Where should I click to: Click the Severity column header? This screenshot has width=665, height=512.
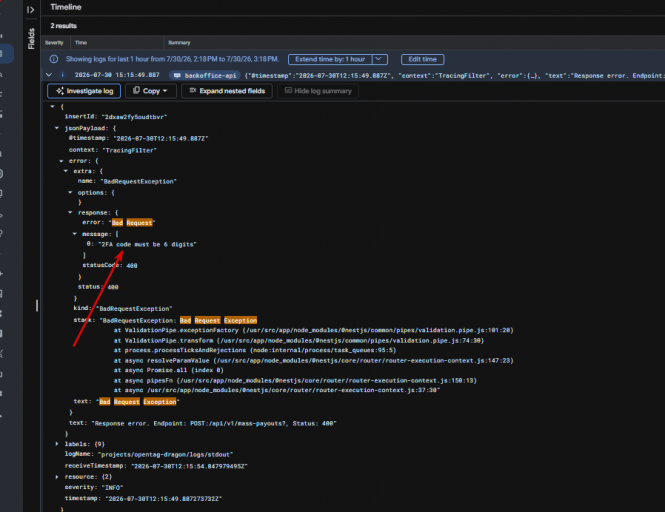54,42
